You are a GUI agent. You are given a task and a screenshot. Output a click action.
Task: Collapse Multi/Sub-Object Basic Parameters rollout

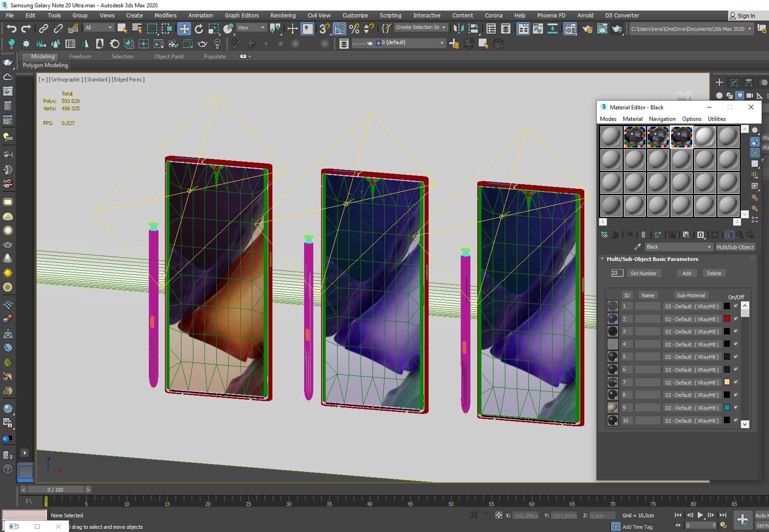pyautogui.click(x=602, y=259)
